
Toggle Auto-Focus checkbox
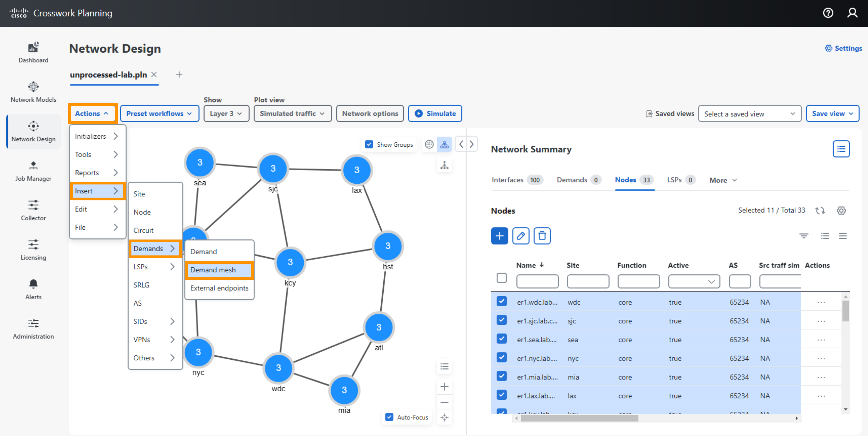pos(389,417)
